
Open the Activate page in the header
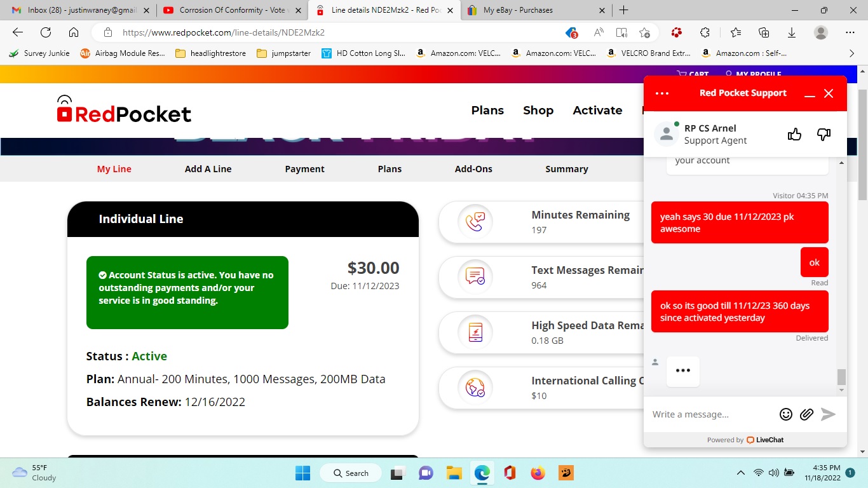(x=597, y=110)
